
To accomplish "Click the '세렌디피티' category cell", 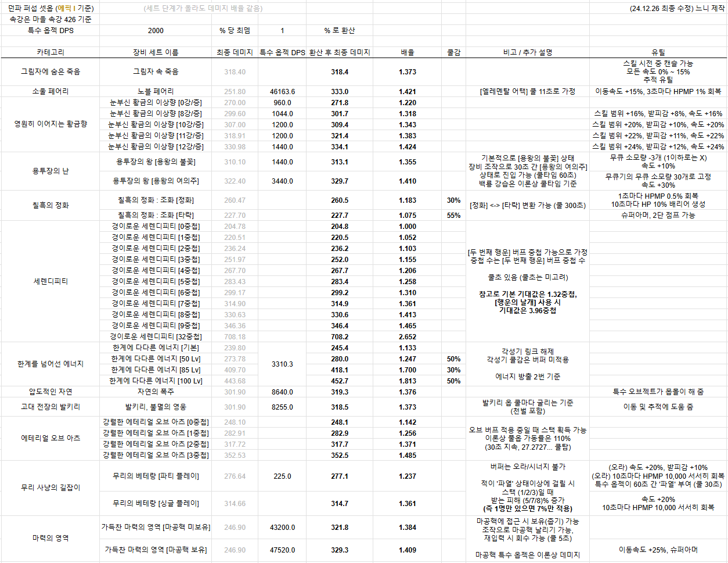I will [x=51, y=281].
